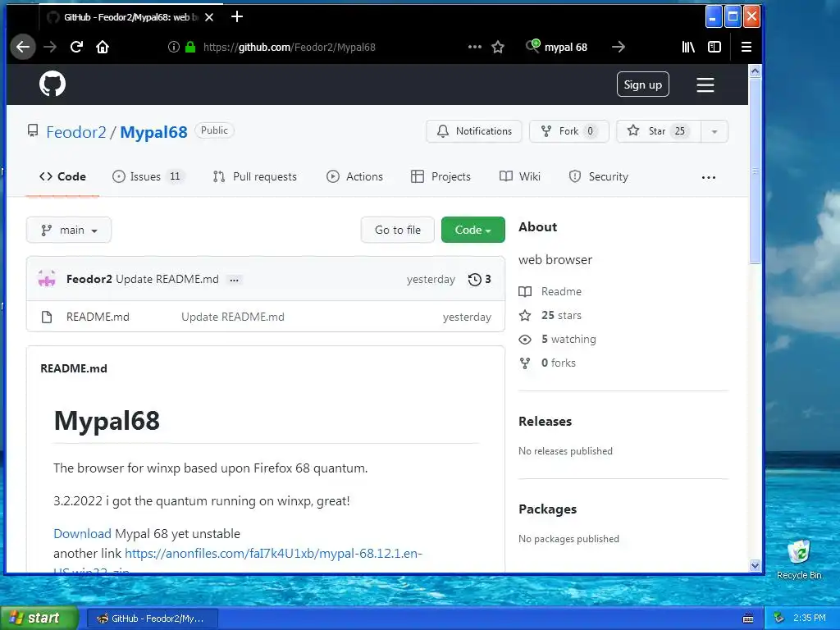
Task: Click the Feodor2 commit author avatar
Action: 47,279
